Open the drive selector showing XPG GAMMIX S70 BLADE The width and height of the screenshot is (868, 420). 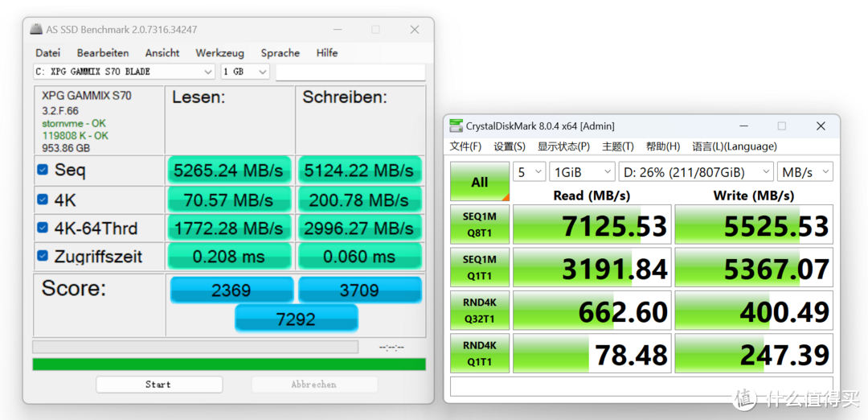(x=124, y=72)
